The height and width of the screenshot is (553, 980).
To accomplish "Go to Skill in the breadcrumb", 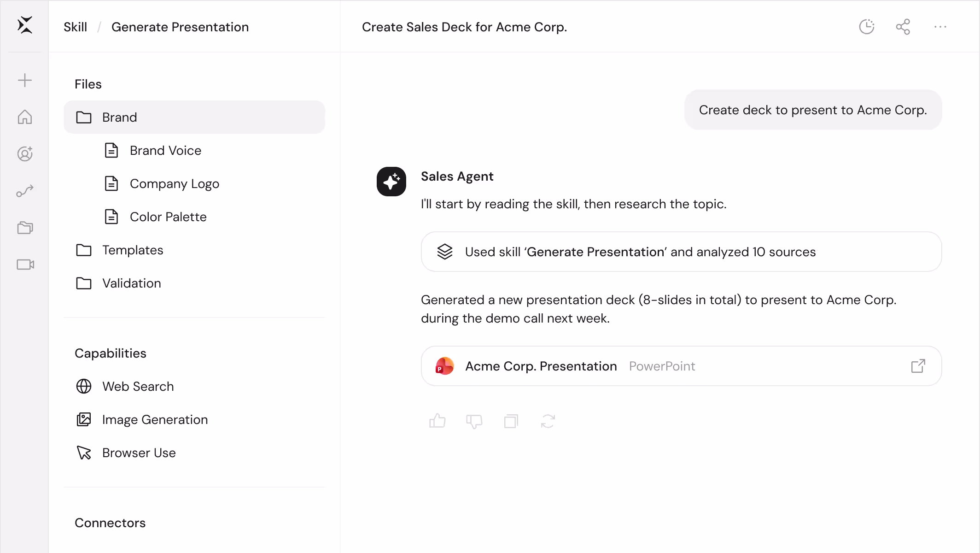I will [76, 27].
